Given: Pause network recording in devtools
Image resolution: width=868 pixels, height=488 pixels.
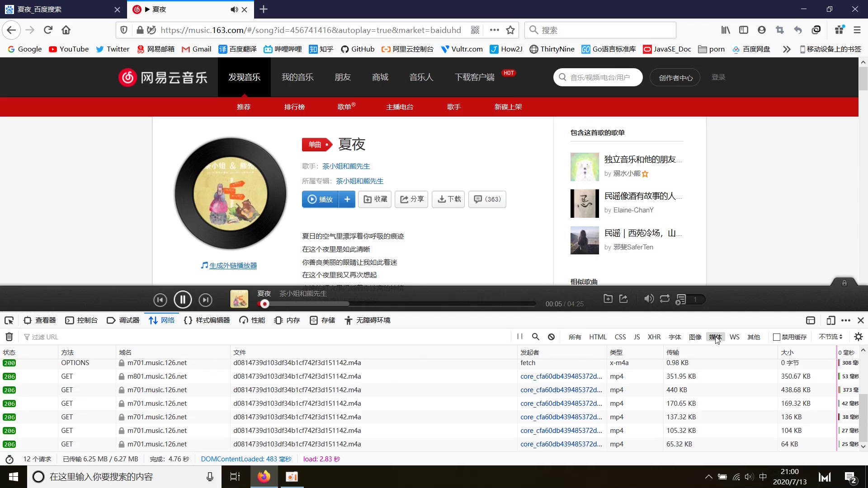Looking at the screenshot, I should [520, 337].
